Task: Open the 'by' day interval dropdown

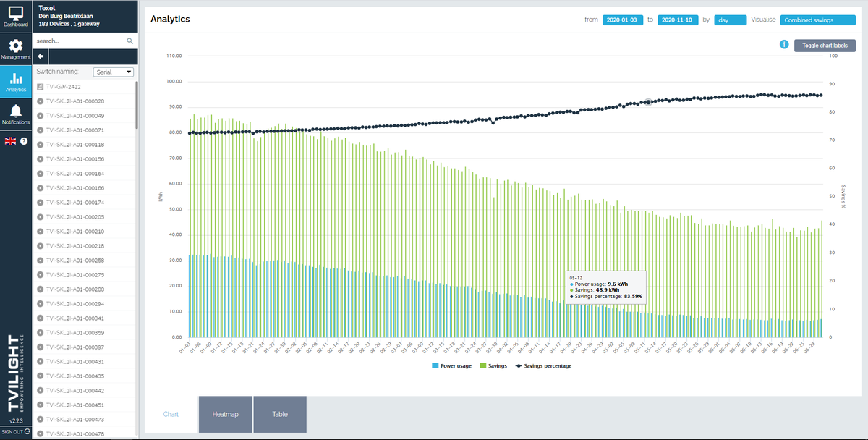Action: [x=730, y=20]
